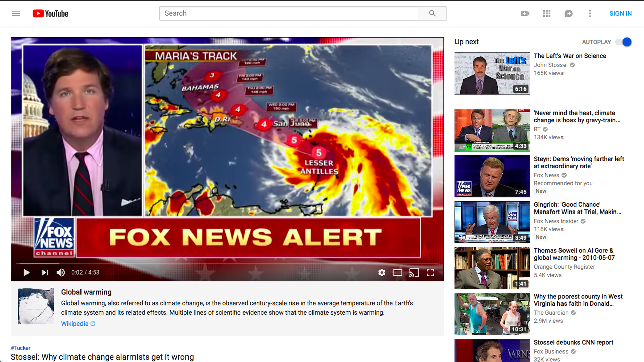
Task: Click the SIGN IN button
Action: click(621, 13)
